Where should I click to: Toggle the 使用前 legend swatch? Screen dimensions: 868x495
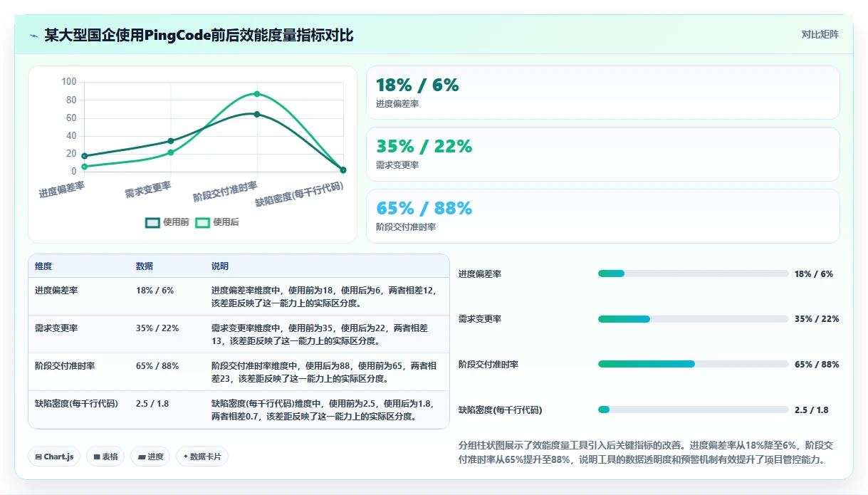(152, 222)
